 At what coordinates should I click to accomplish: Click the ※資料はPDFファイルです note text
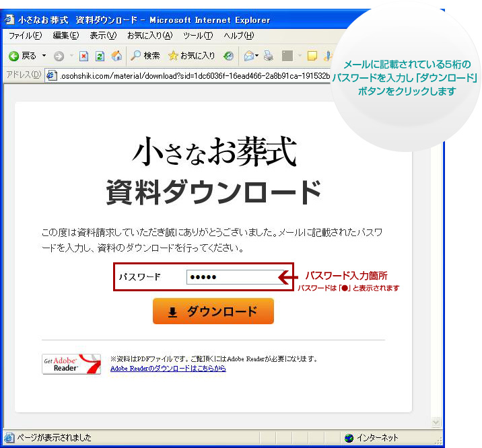pyautogui.click(x=214, y=359)
